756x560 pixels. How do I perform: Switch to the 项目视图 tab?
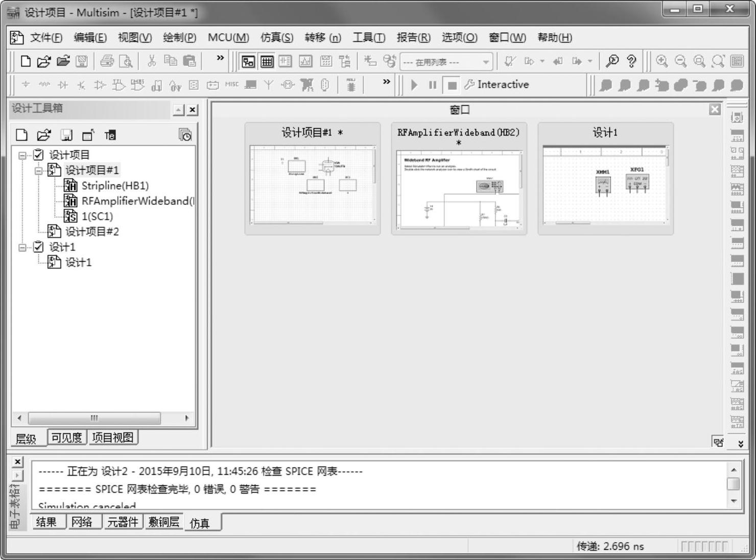[112, 438]
